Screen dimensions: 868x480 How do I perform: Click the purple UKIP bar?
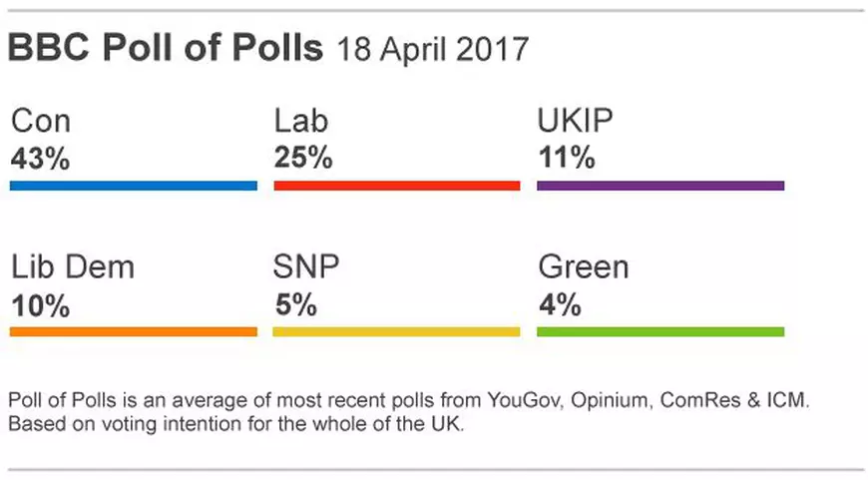(660, 186)
